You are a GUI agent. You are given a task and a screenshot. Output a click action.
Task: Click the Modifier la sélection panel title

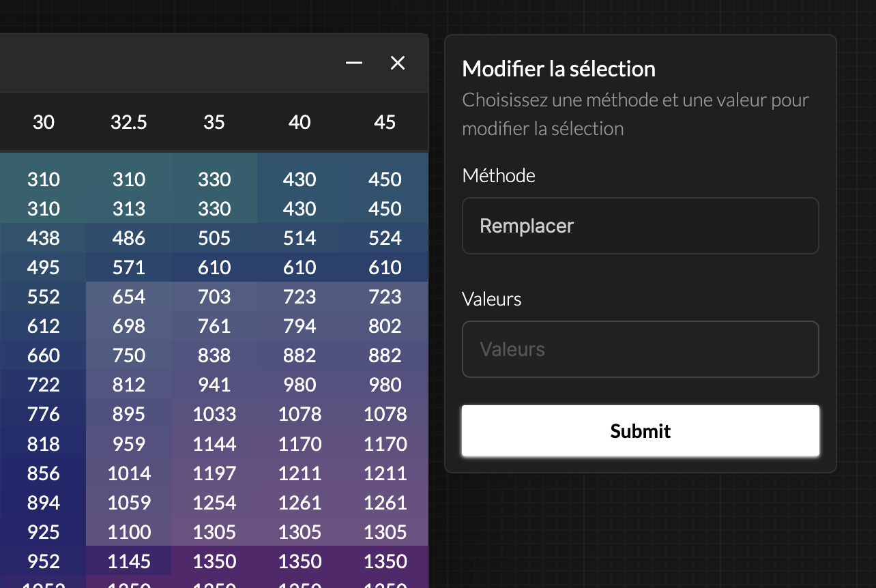(x=558, y=69)
